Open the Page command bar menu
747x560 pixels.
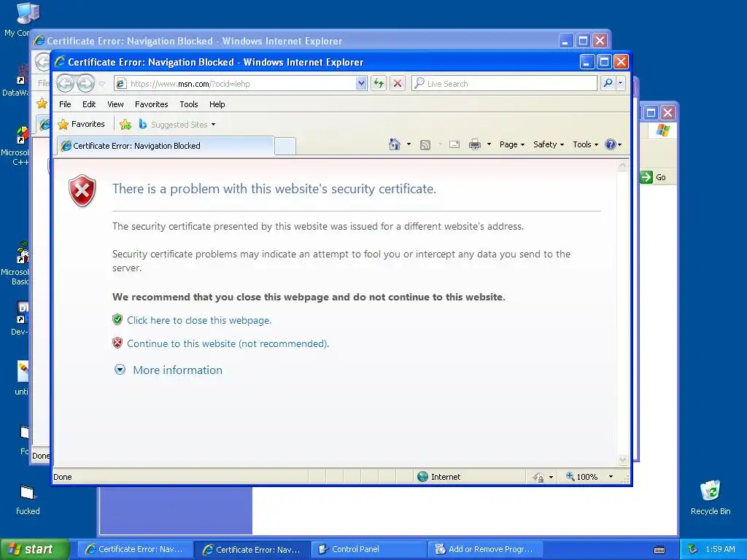(x=511, y=144)
